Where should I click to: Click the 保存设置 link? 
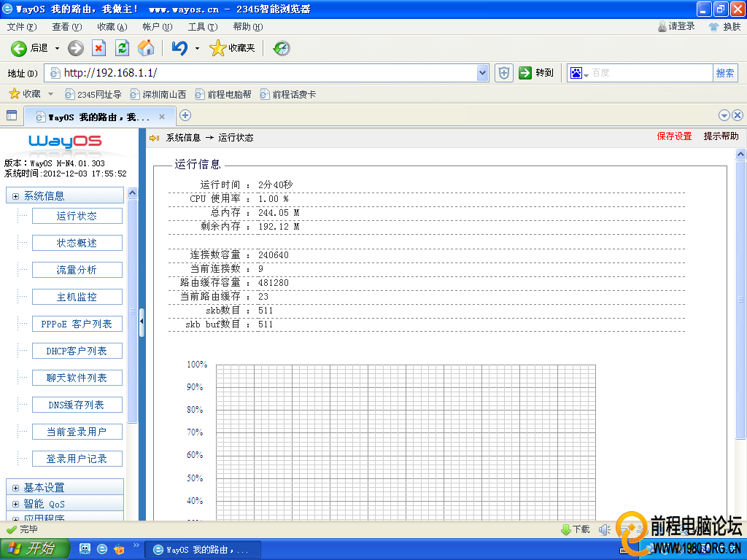674,136
